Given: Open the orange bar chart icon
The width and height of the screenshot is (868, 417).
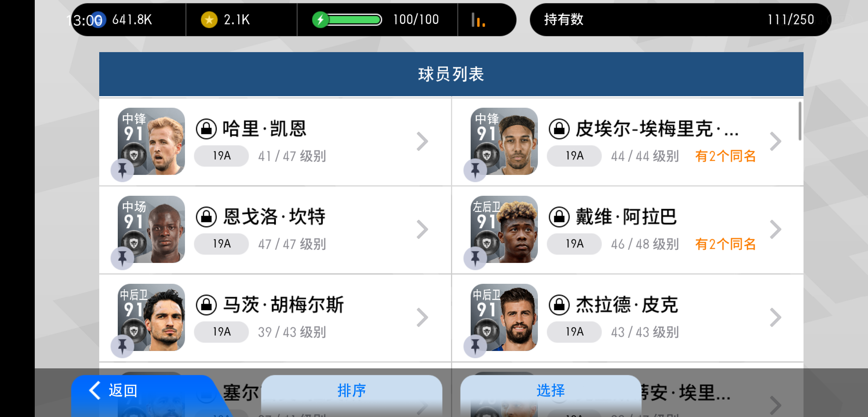Looking at the screenshot, I should 478,20.
